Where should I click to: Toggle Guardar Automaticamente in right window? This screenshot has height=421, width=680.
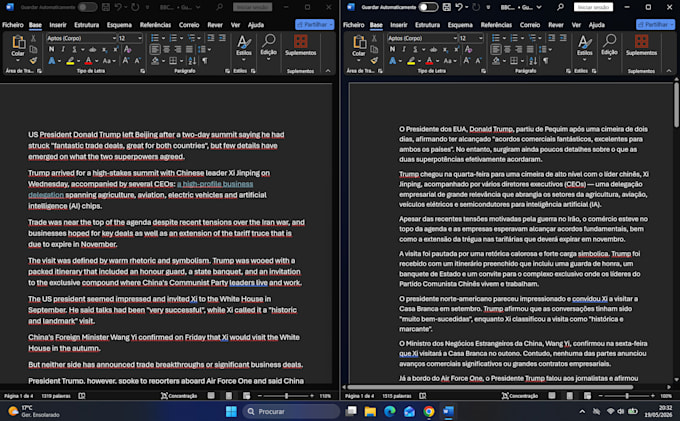click(x=428, y=7)
